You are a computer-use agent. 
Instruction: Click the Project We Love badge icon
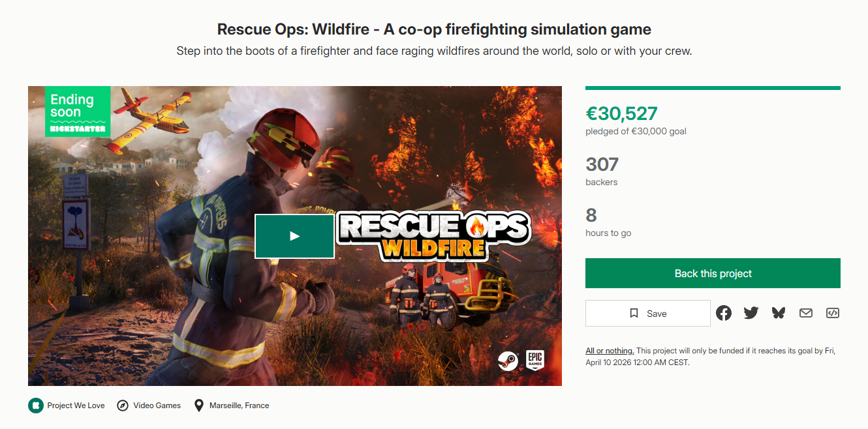(35, 406)
